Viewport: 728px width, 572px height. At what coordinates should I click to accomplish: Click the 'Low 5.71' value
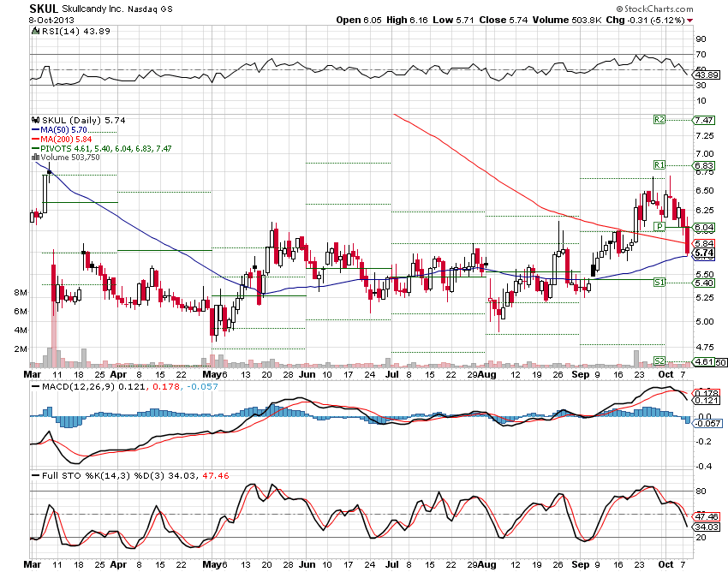coord(454,20)
